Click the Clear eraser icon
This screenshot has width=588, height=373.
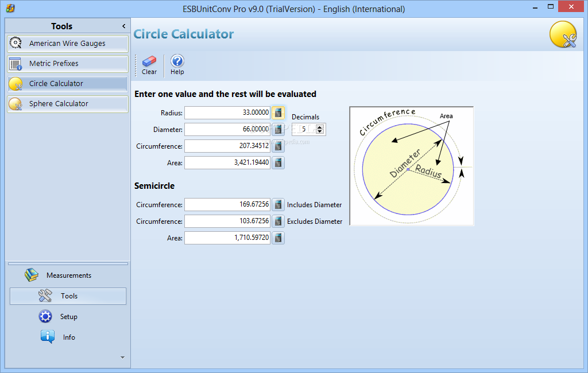149,61
